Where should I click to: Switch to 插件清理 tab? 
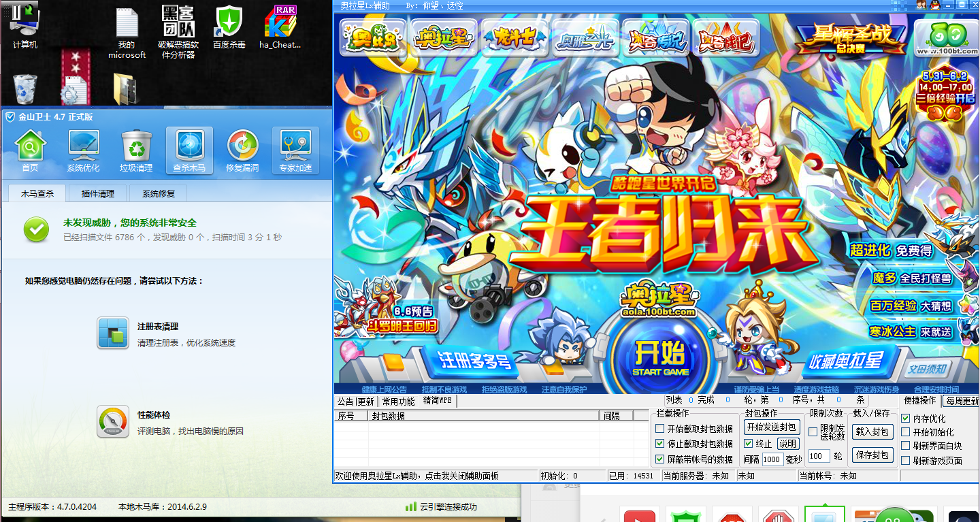tap(98, 193)
